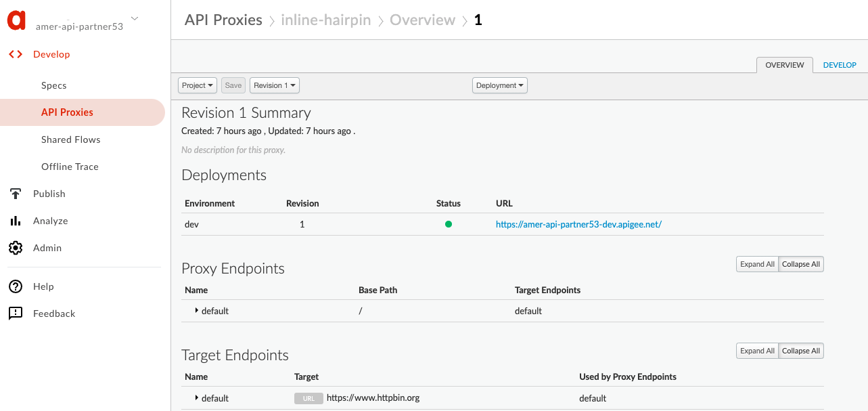The image size is (868, 411).
Task: Click the Revision 1 Summary heading
Action: (246, 113)
